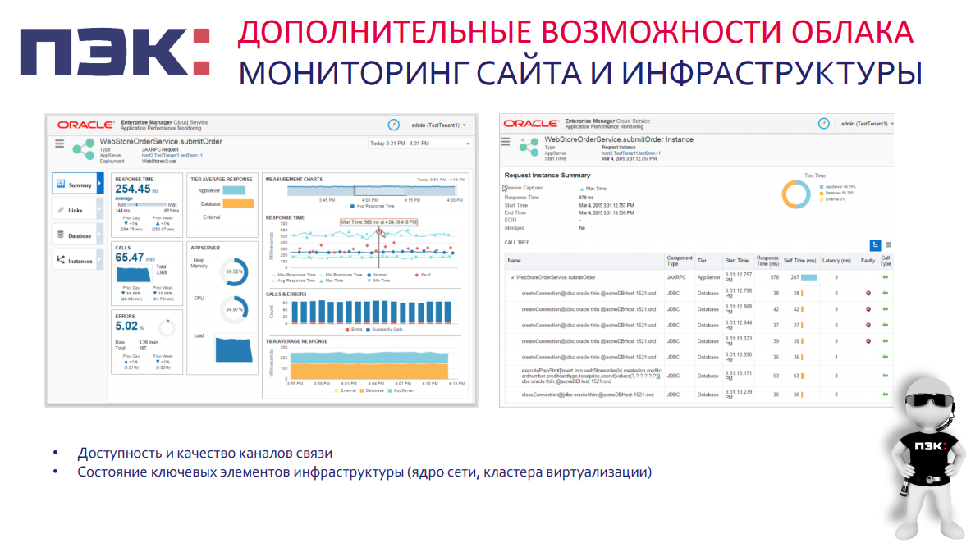Select blue call tree view icon
The width and height of the screenshot is (980, 552).
coord(875,244)
